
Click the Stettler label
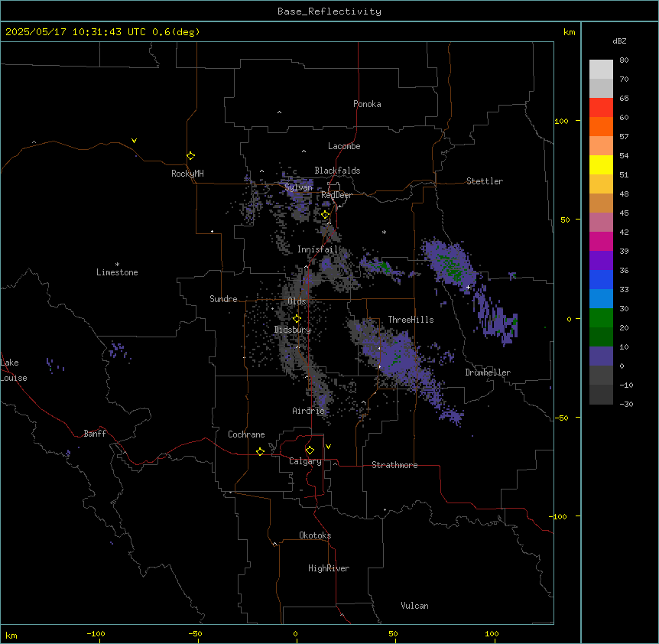(485, 181)
